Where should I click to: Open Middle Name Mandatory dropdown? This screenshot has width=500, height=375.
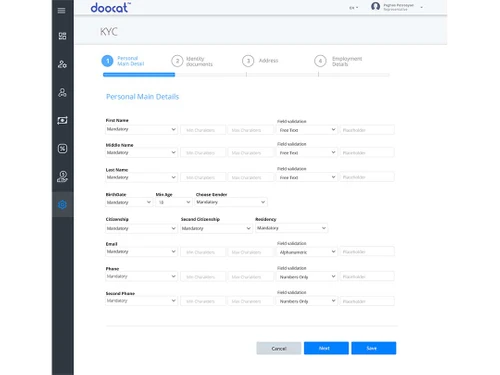[x=141, y=153]
